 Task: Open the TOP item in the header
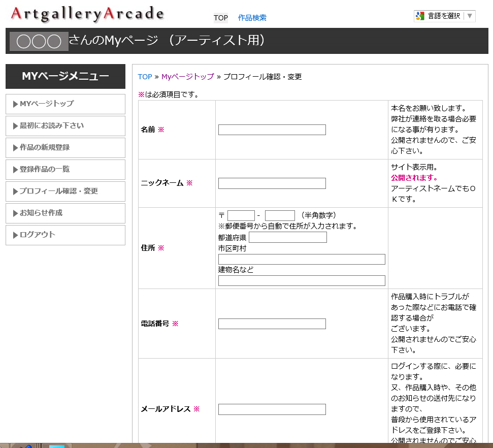pos(221,18)
